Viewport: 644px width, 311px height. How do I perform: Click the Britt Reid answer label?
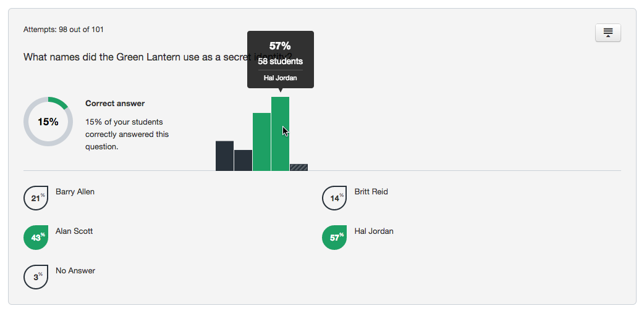pyautogui.click(x=371, y=192)
